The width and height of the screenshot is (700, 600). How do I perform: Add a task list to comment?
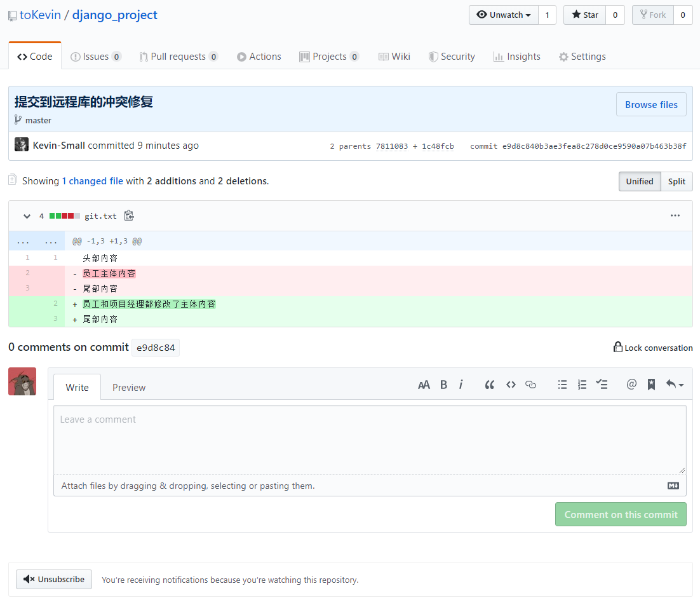click(602, 385)
